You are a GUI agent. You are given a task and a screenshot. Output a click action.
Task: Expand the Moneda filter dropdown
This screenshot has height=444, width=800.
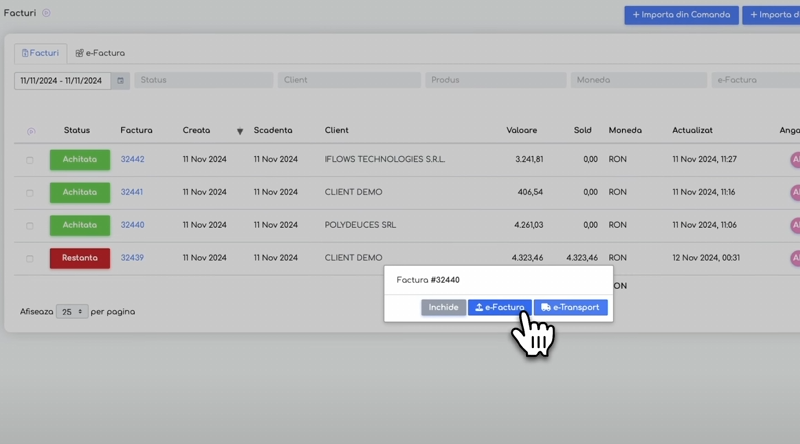pyautogui.click(x=638, y=80)
